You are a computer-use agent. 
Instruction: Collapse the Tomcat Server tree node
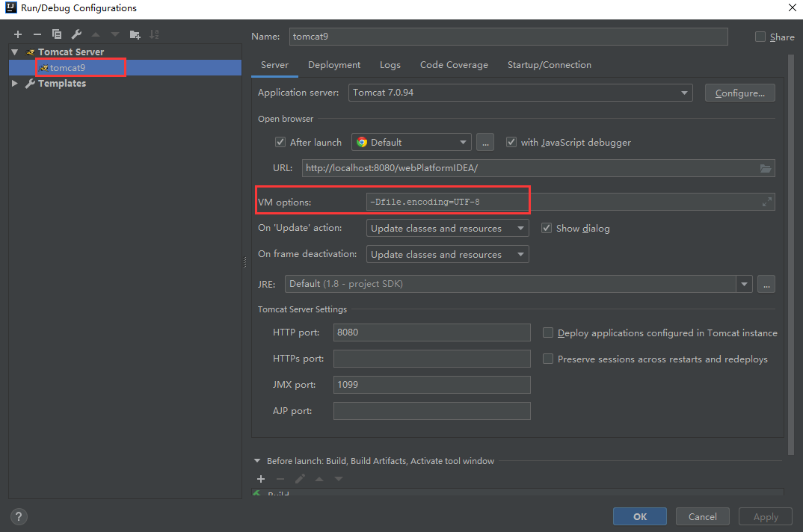(x=15, y=52)
